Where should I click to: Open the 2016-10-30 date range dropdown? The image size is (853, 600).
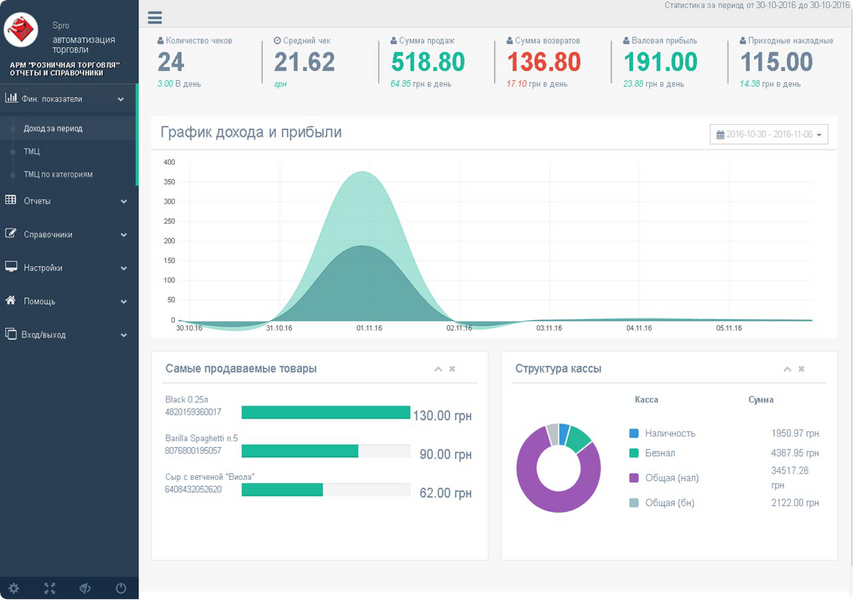(769, 134)
